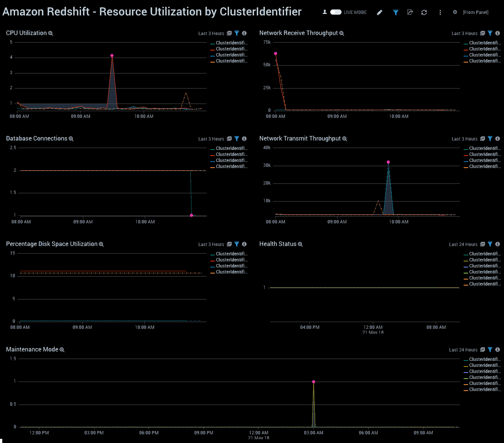Click the filter icon in the dashboard toolbar
The width and height of the screenshot is (504, 443).
click(395, 12)
